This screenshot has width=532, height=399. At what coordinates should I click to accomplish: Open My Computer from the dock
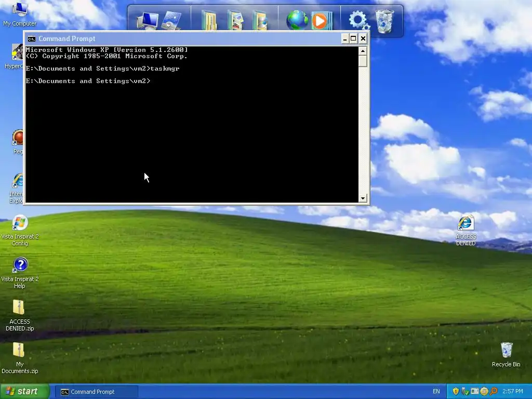[148, 20]
